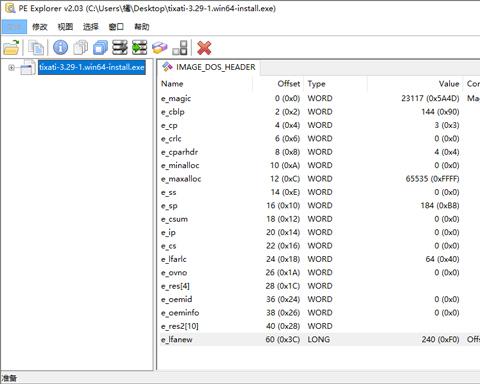Click the dark striped rows toolbar icon
The height and width of the screenshot is (384, 480).
(x=120, y=48)
